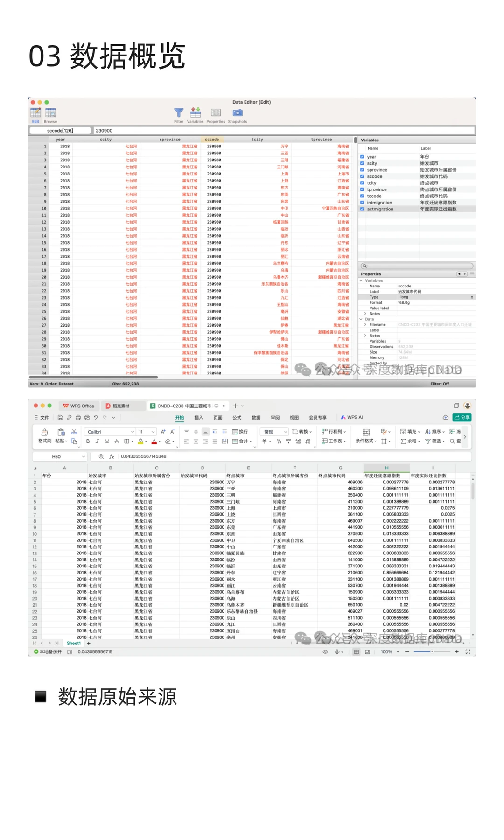This screenshot has width=504, height=840.
Task: Toggle Bold formatting in WPS
Action: tap(88, 441)
